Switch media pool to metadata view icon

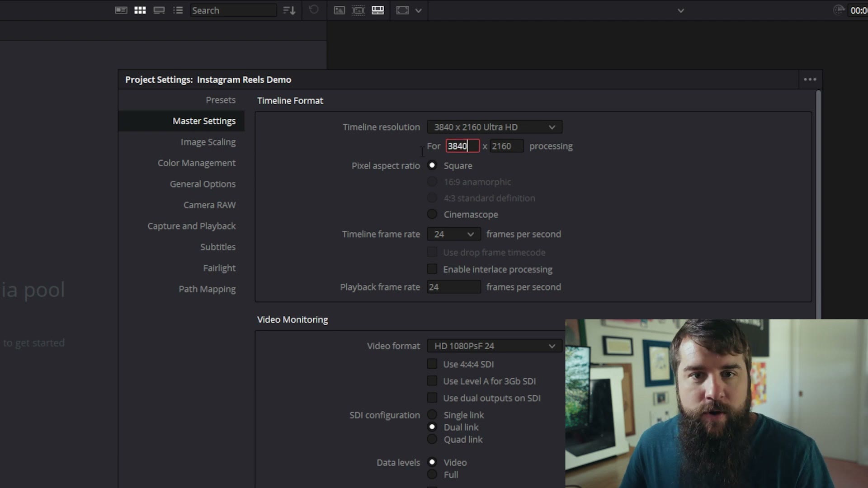[x=121, y=10]
